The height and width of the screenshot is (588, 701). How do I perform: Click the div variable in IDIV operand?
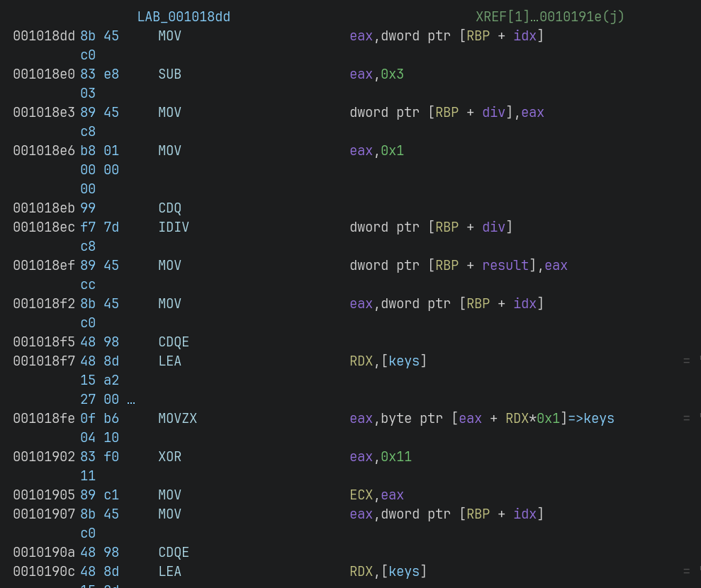(x=493, y=227)
